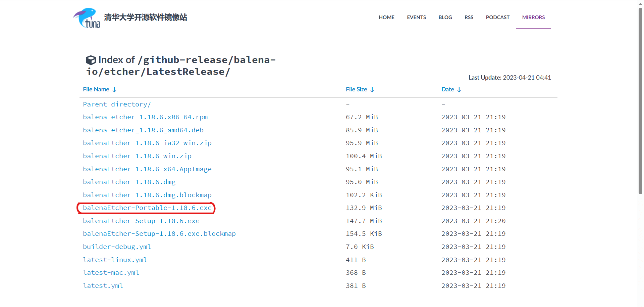Screen dimensions: 644x307
Task: Download balenaEtcher-Portable-1.18.6.exe
Action: pos(147,208)
